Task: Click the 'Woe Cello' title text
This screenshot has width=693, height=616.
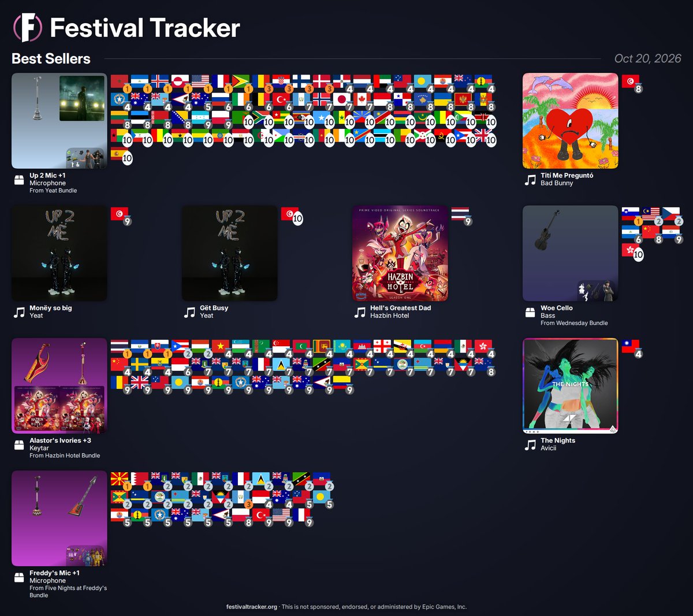Action: [557, 308]
